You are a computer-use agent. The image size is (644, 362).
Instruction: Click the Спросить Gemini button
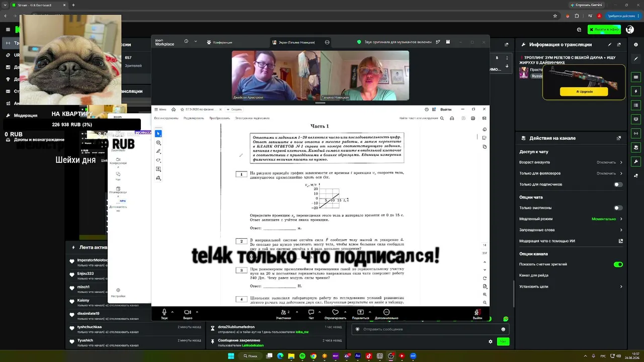(586, 5)
